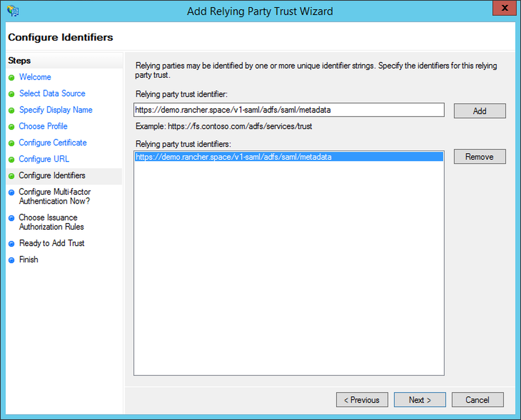Click Previous to go back a step
The image size is (521, 420).
click(362, 400)
